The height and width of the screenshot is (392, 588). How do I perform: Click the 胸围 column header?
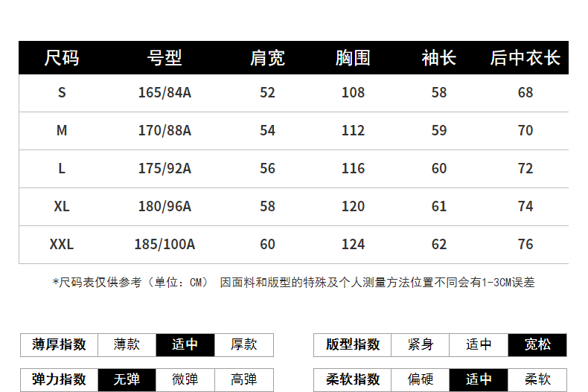(353, 58)
